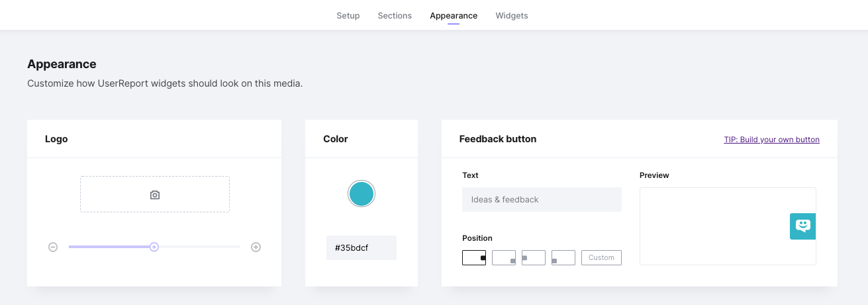Select the bottom-left feedback button position
The image size is (868, 305).
563,257
